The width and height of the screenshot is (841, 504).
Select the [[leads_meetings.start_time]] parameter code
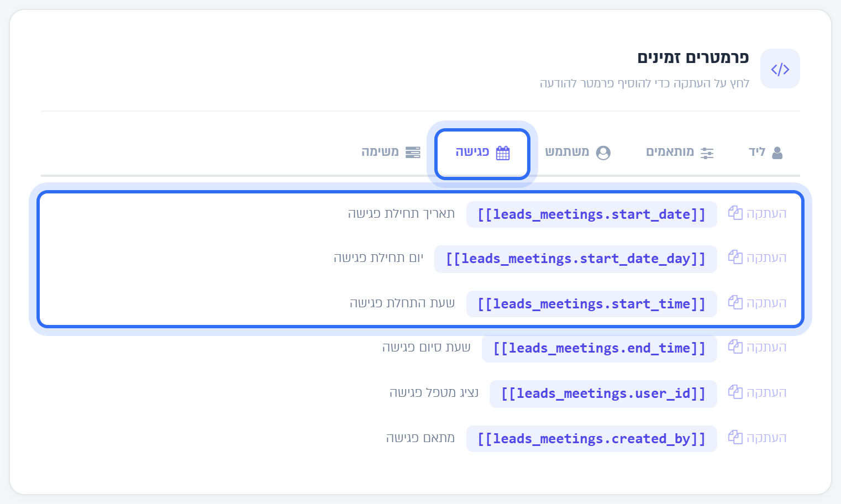click(x=591, y=304)
